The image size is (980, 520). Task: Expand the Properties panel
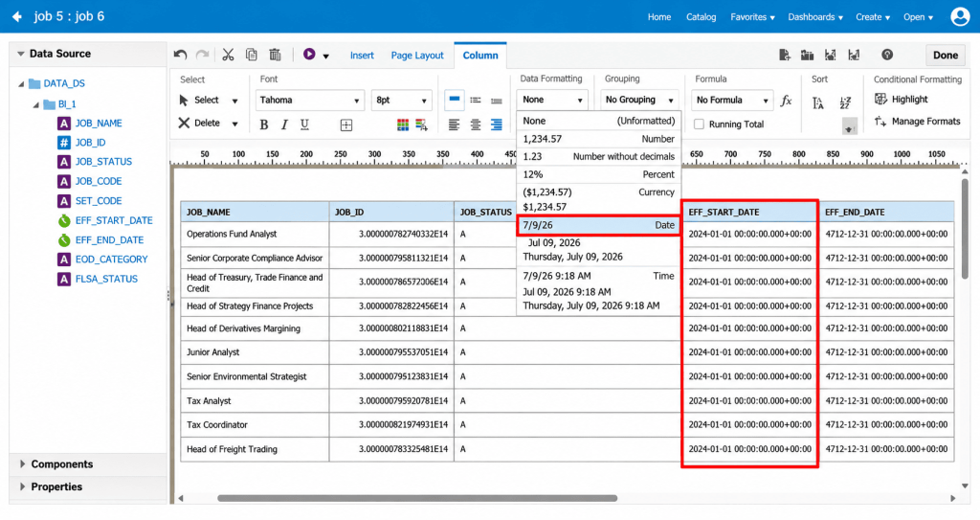click(x=23, y=486)
